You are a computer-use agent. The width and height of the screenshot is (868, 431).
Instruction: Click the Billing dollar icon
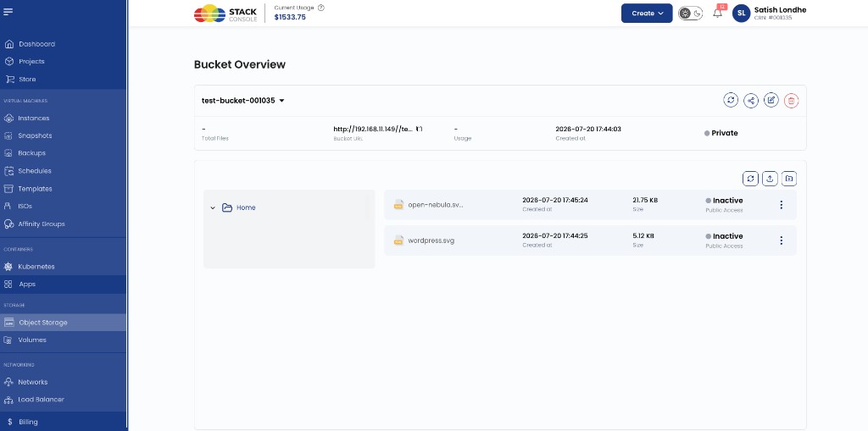point(10,422)
